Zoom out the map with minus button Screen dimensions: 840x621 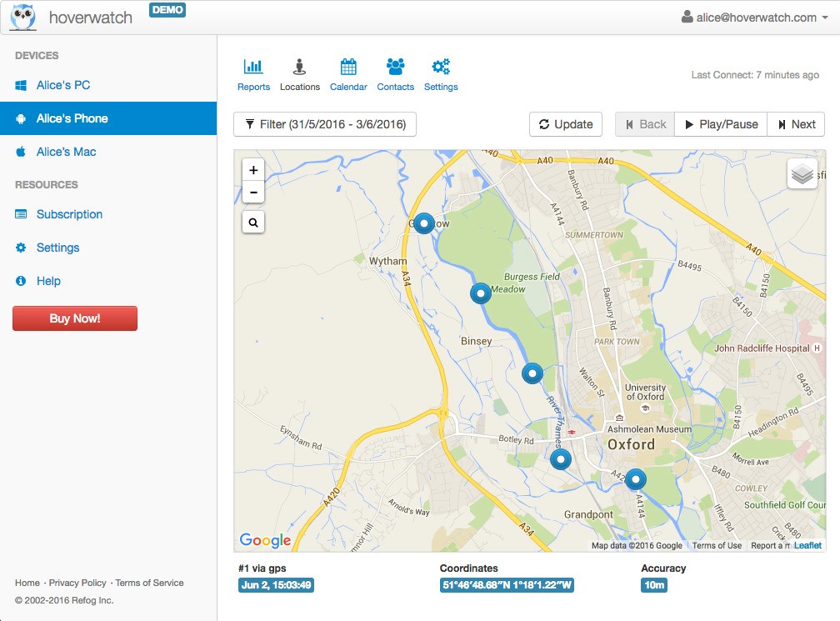pyautogui.click(x=253, y=193)
